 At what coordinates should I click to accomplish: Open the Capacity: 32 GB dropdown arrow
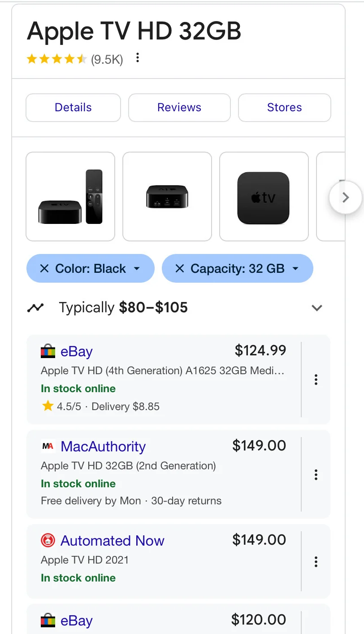coord(295,269)
